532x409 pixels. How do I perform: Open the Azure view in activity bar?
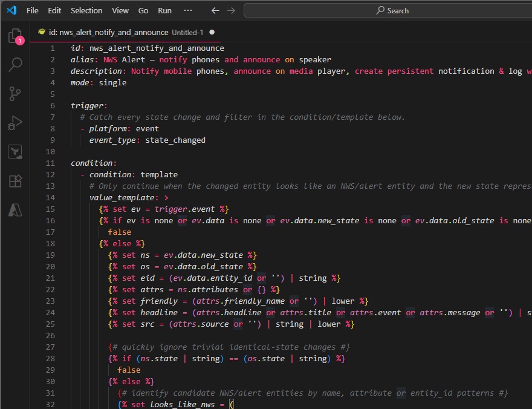click(15, 210)
